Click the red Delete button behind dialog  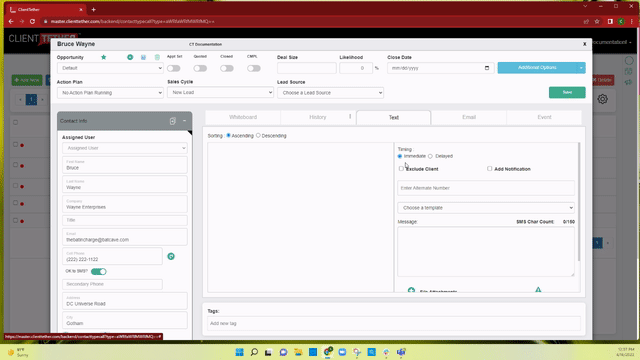coord(603,80)
